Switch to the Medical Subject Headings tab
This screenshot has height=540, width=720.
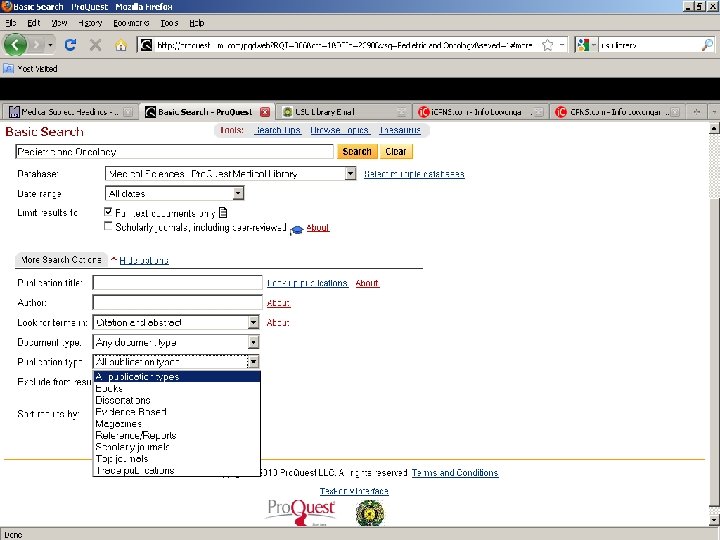click(69, 112)
